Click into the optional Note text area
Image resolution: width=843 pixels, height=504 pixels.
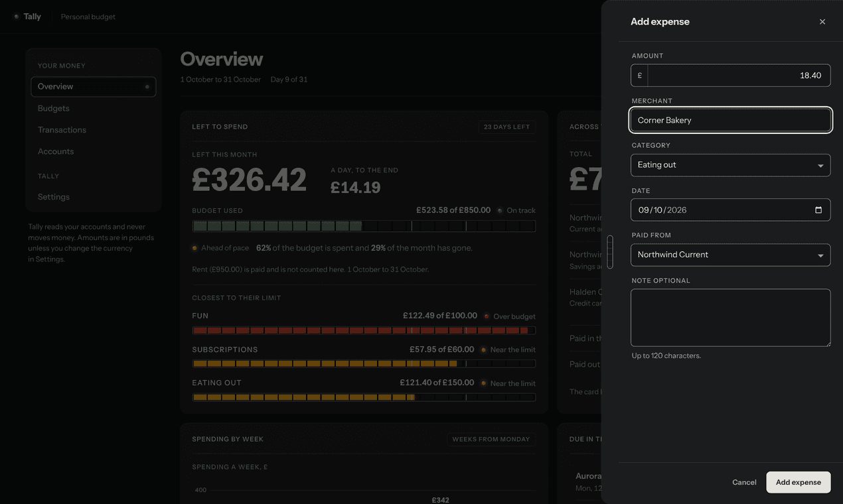click(x=730, y=318)
